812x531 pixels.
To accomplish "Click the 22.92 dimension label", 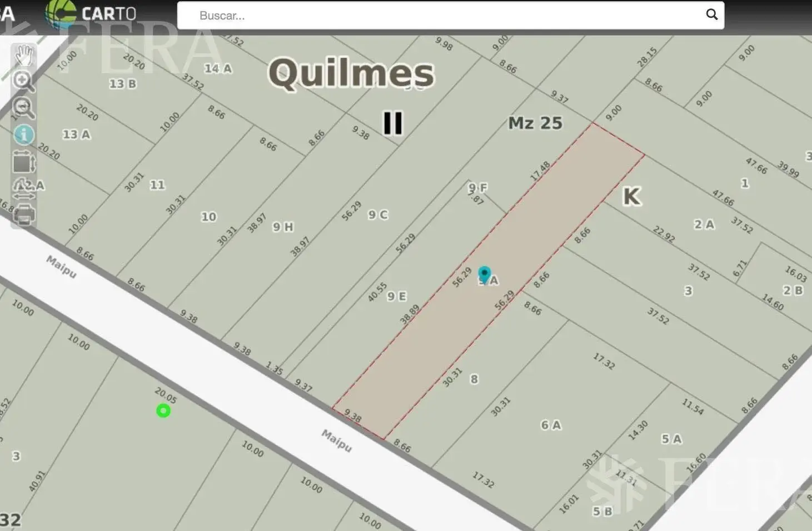I will (x=664, y=234).
